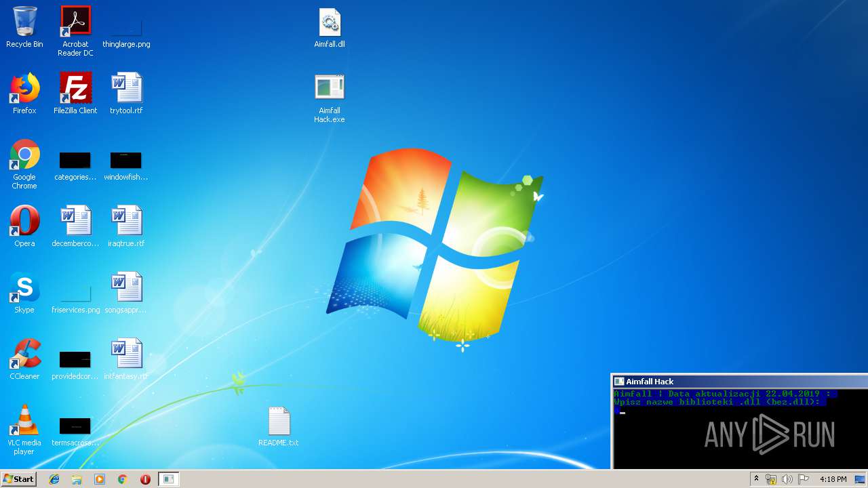Click 'Data aktualizacji 22.04.2019' console line
The width and height of the screenshot is (868, 488).
[x=744, y=393]
